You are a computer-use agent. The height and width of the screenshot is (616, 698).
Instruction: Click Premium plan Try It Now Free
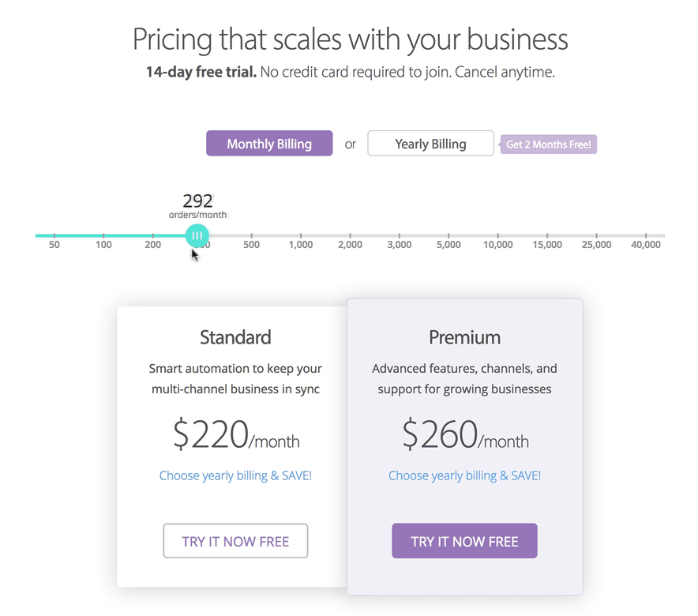pos(464,541)
